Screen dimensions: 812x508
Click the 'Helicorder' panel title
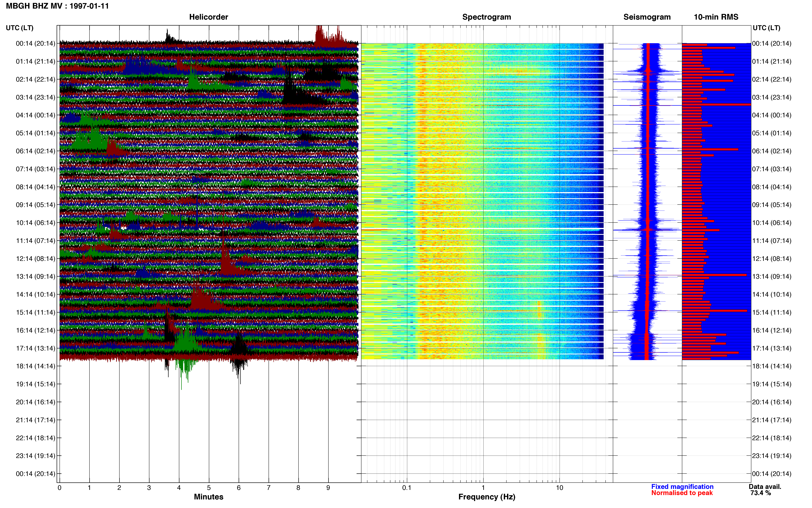209,17
